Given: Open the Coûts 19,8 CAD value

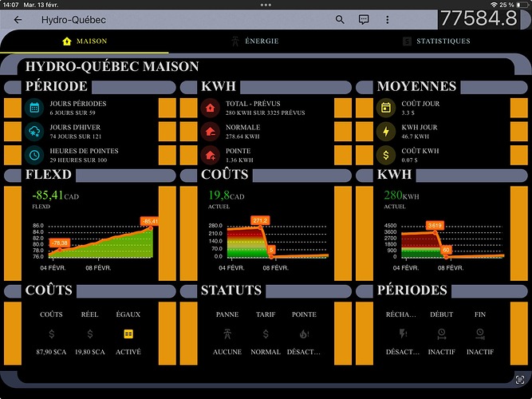Looking at the screenshot, I should coord(226,196).
